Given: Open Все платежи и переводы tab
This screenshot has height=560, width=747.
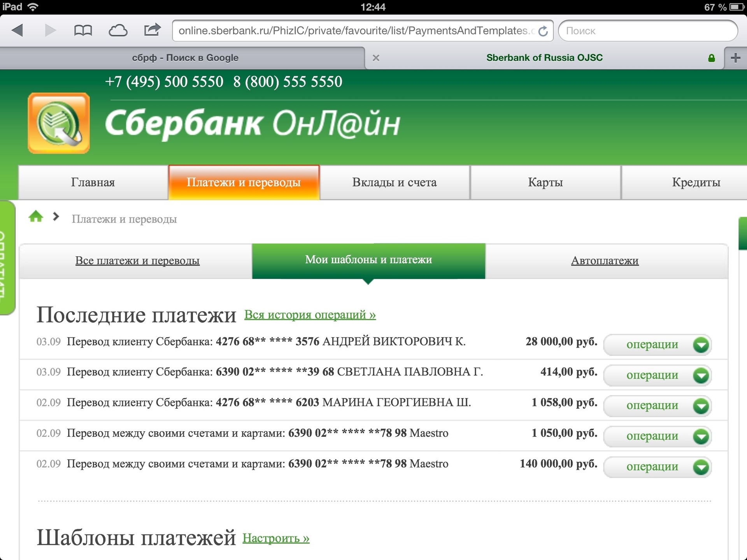Looking at the screenshot, I should 137,261.
